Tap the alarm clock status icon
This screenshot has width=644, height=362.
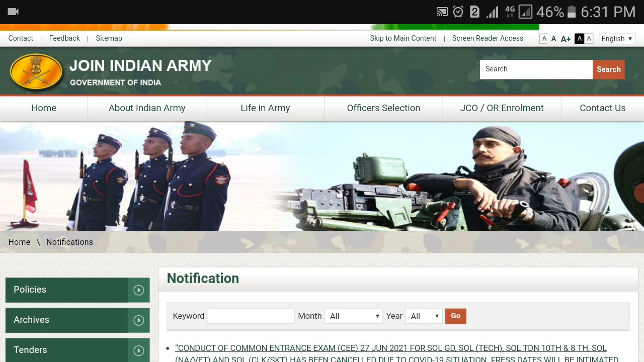458,12
